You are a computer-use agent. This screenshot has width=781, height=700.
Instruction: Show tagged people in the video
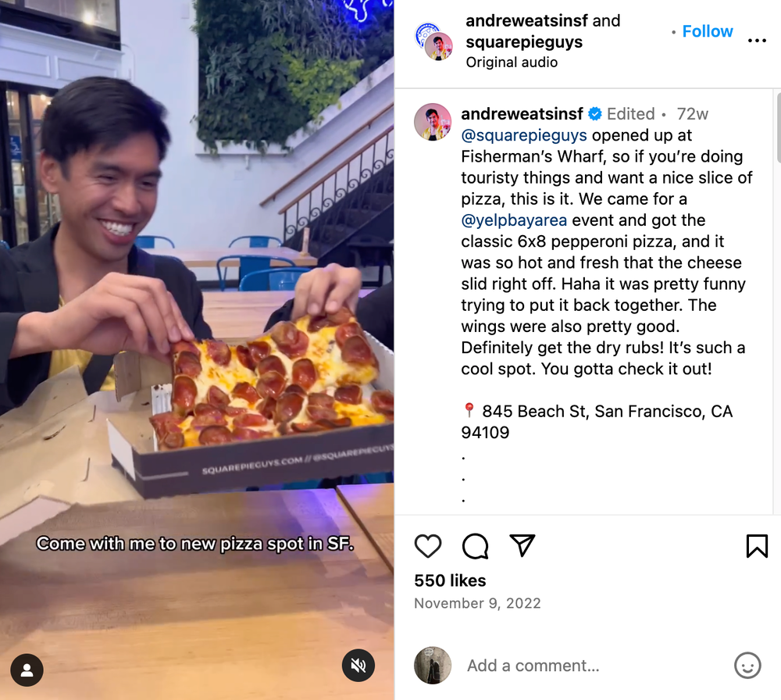pos(27,670)
